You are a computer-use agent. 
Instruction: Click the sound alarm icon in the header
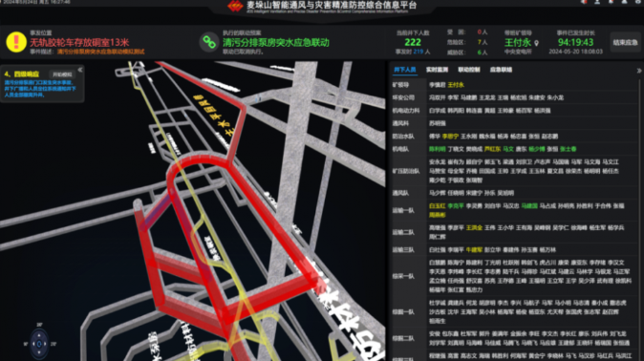(584, 2)
